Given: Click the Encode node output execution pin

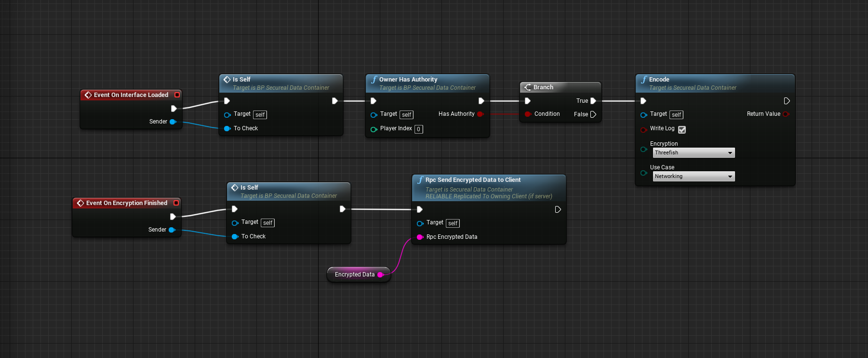Looking at the screenshot, I should (787, 101).
